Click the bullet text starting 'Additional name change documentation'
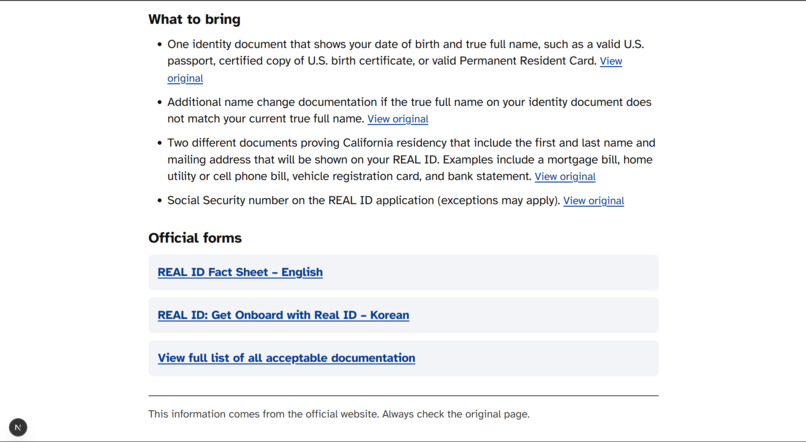This screenshot has width=806, height=442. pos(409,110)
